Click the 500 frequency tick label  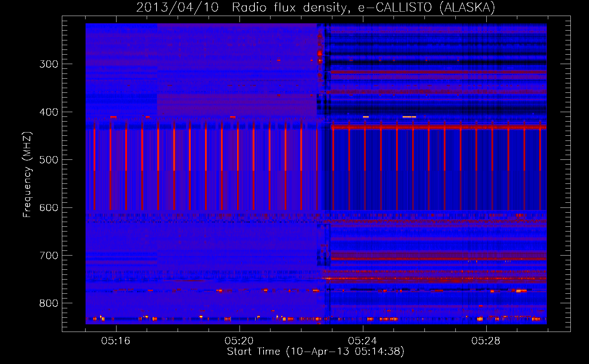click(x=49, y=160)
